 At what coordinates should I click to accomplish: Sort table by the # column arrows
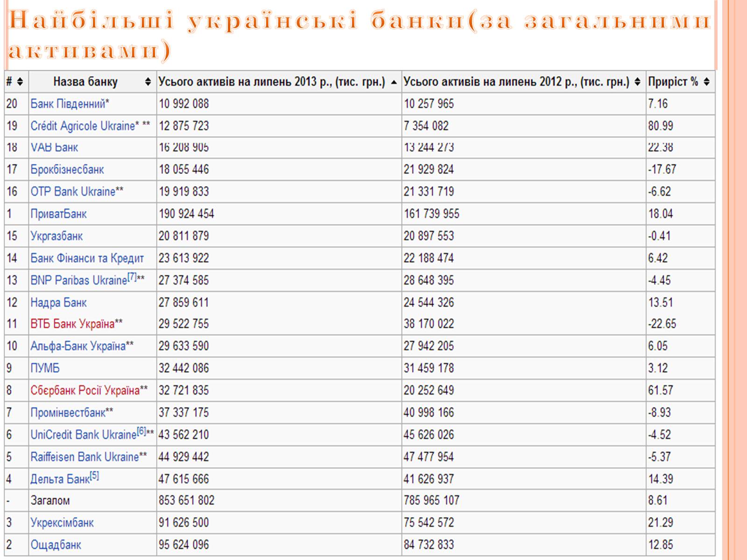20,82
